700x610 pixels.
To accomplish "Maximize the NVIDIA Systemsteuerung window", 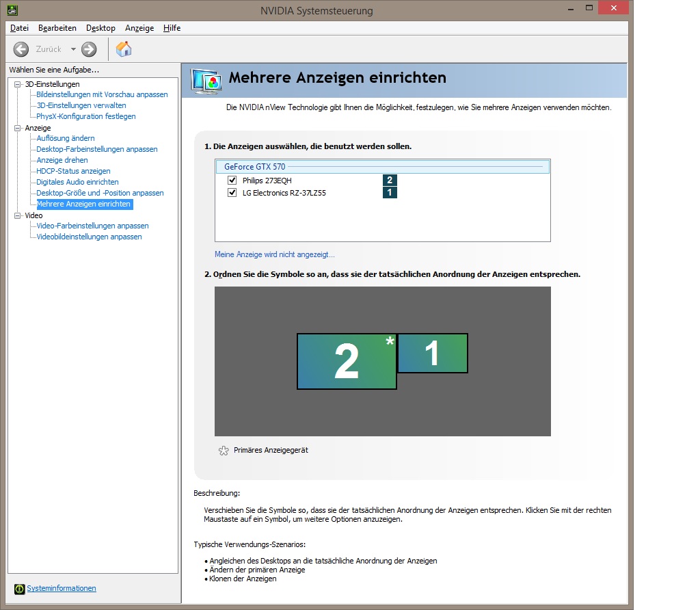I will point(589,8).
